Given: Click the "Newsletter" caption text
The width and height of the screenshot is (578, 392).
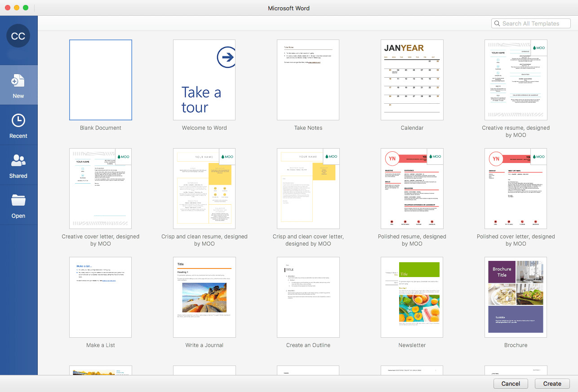Looking at the screenshot, I should 412,345.
